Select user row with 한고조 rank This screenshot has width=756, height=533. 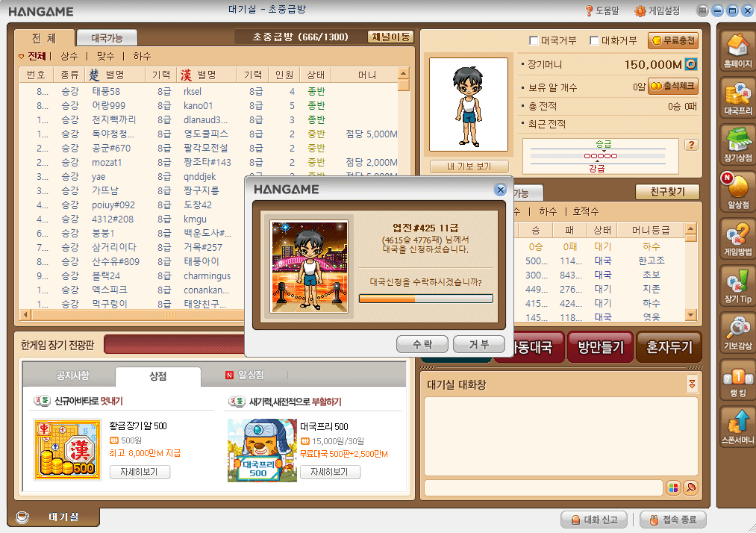[x=600, y=261]
